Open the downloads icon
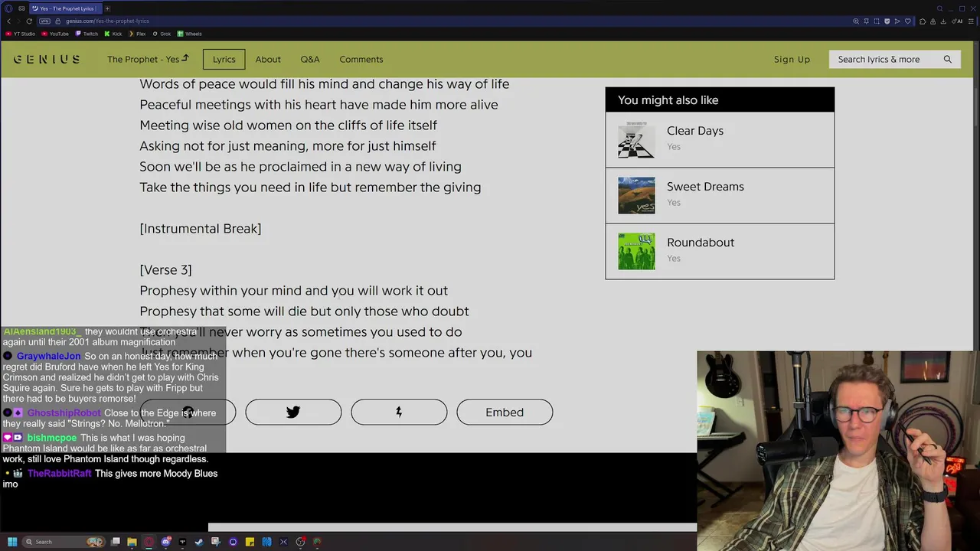The width and height of the screenshot is (980, 551). coord(943,21)
